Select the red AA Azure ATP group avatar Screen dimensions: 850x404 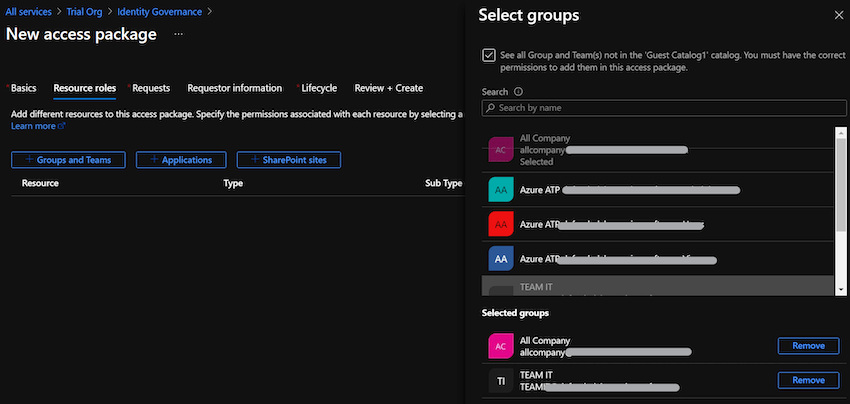point(501,224)
